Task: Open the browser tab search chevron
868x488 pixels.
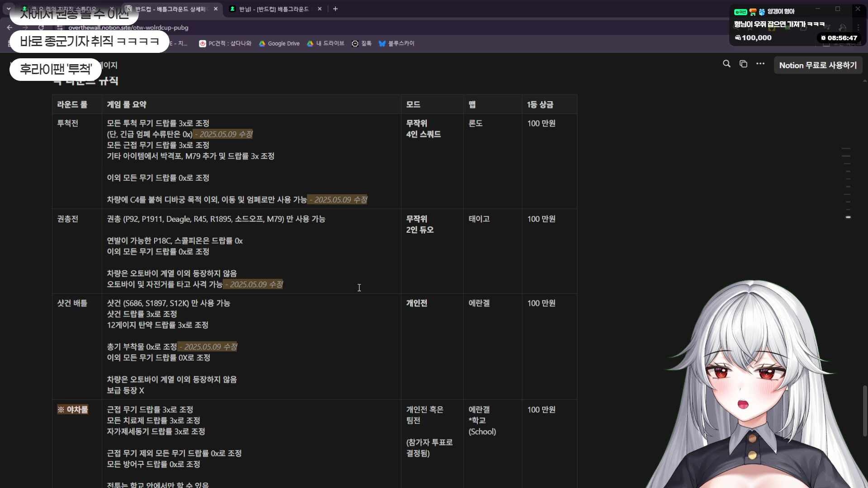Action: coord(8,9)
